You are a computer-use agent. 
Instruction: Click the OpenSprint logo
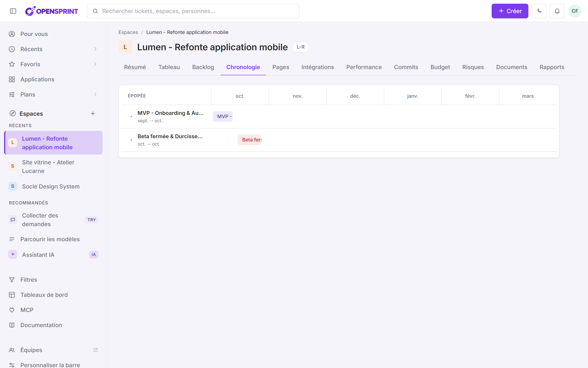tap(51, 11)
